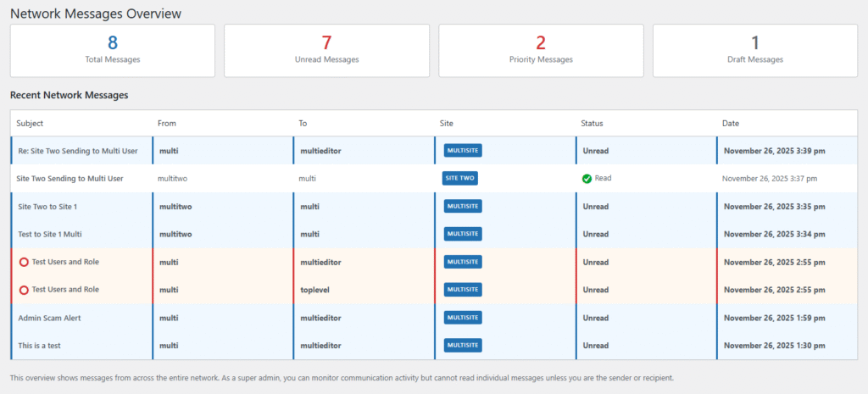The image size is (868, 394).
Task: Select the Status column header
Action: pos(592,124)
